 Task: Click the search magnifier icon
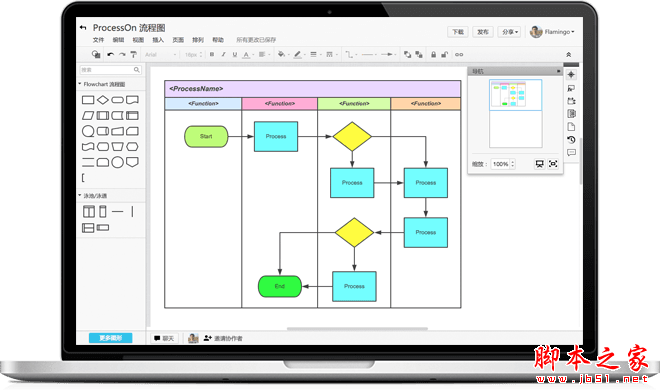(x=137, y=70)
